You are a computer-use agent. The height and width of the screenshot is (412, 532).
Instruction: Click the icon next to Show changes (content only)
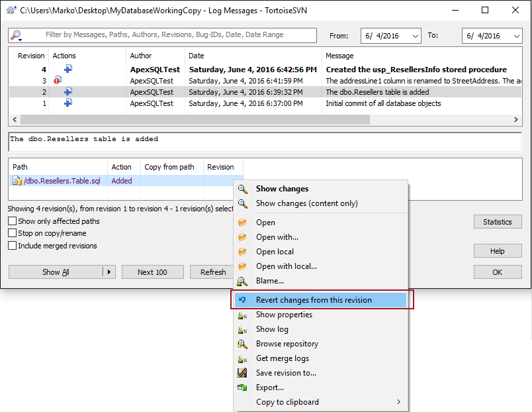pos(242,203)
